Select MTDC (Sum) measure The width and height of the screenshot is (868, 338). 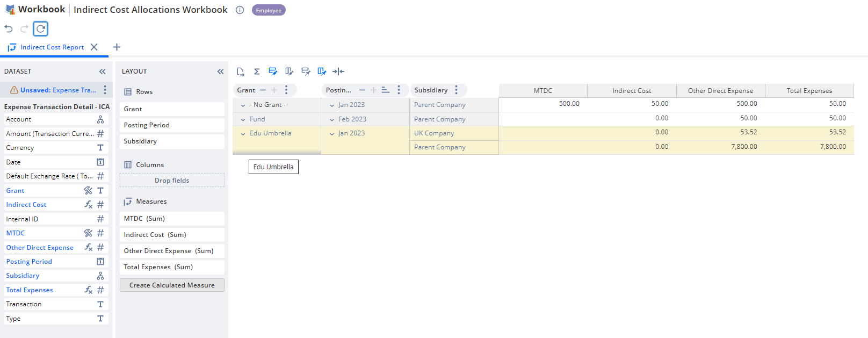pos(172,219)
